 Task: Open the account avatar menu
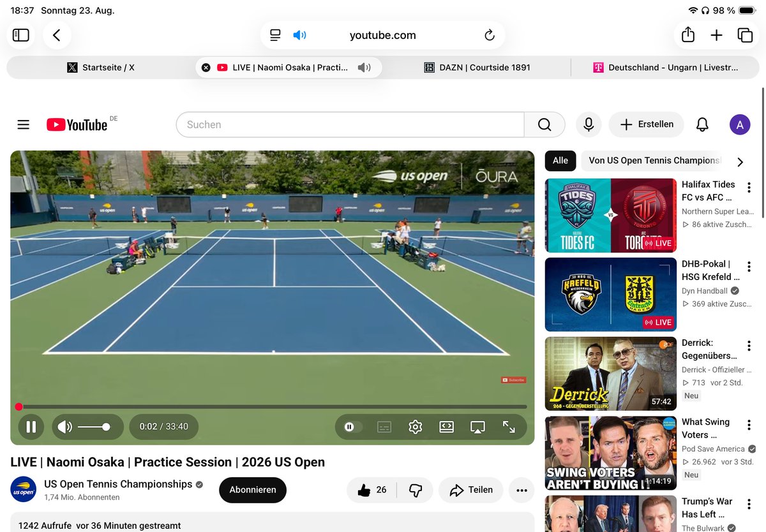(740, 124)
